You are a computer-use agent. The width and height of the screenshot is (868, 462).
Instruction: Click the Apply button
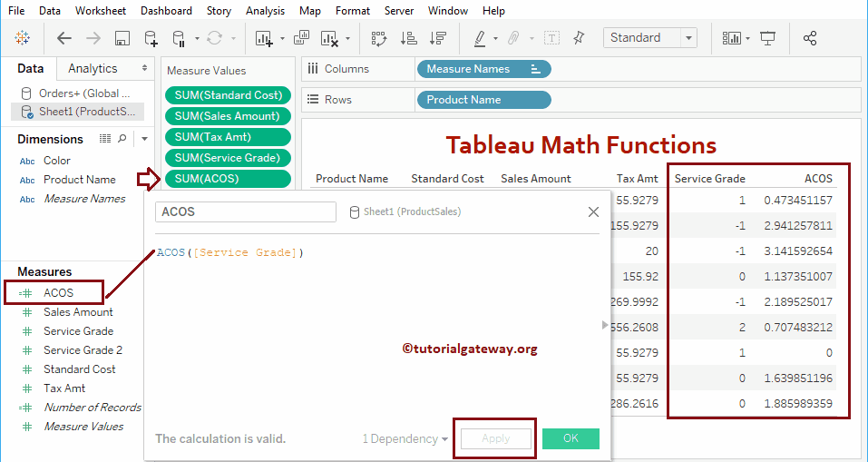495,438
